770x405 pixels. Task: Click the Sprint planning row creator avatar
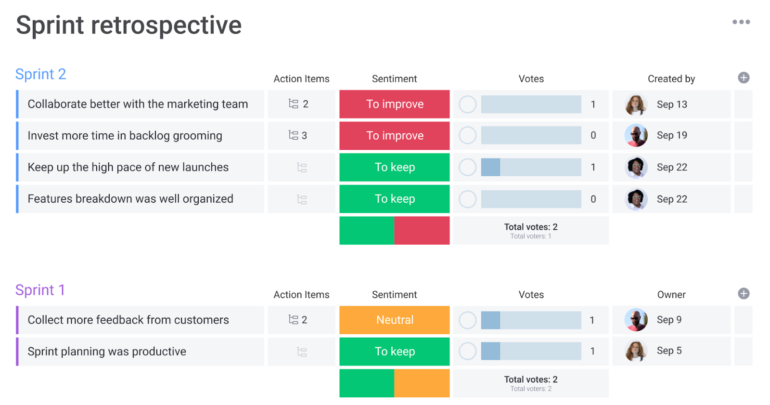636,352
